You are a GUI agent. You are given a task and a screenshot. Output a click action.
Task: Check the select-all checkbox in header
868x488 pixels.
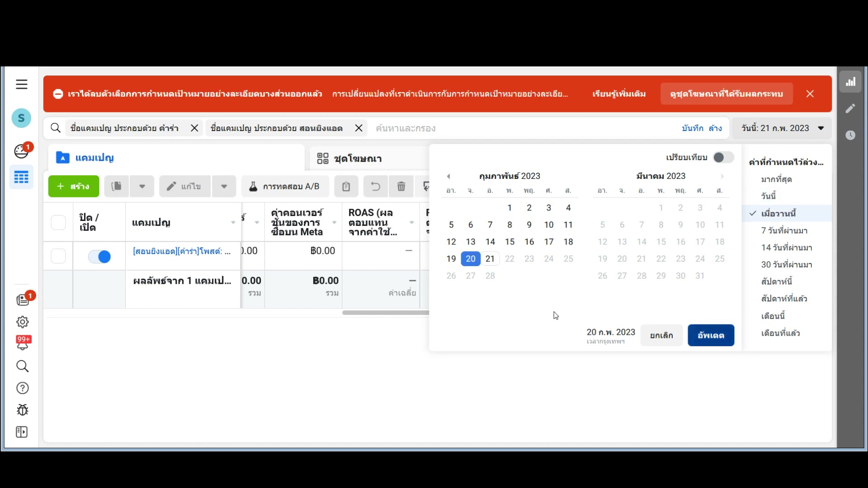tap(58, 222)
